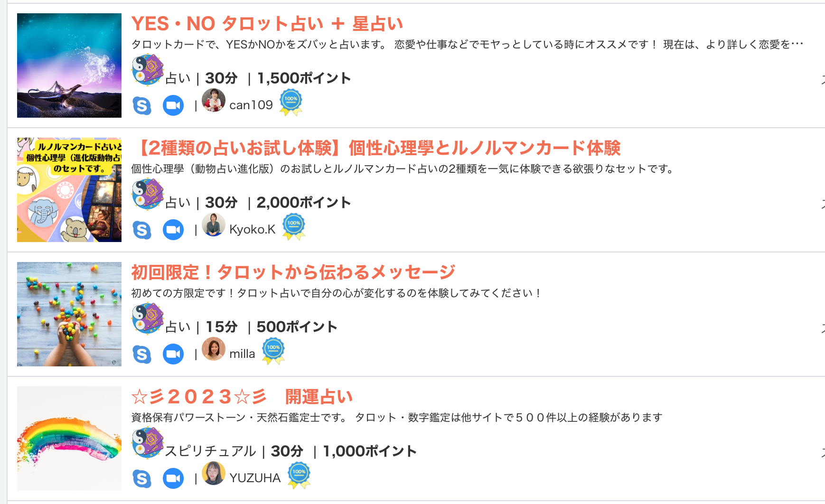
Task: Click the Zoom icon under Kyoko.K's trial lesson
Action: (x=173, y=229)
